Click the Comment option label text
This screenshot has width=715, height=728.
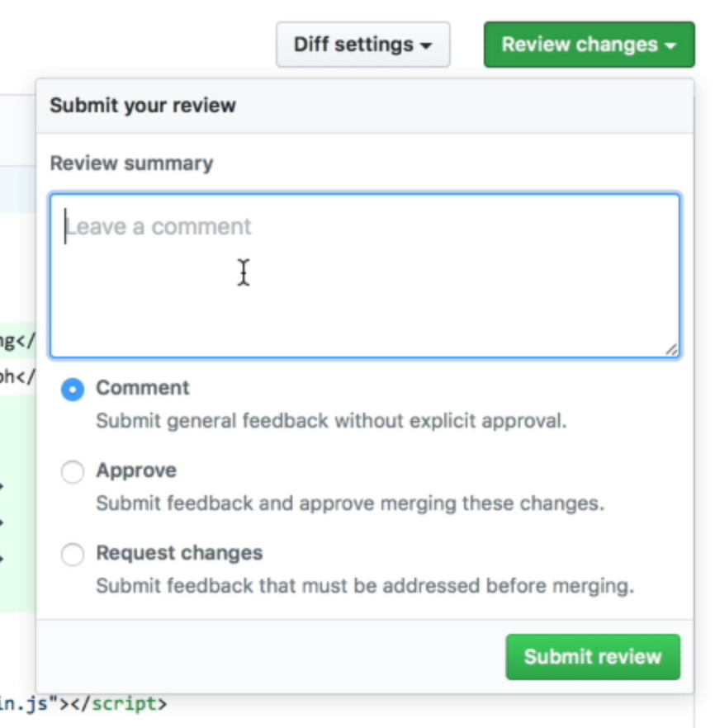[142, 388]
